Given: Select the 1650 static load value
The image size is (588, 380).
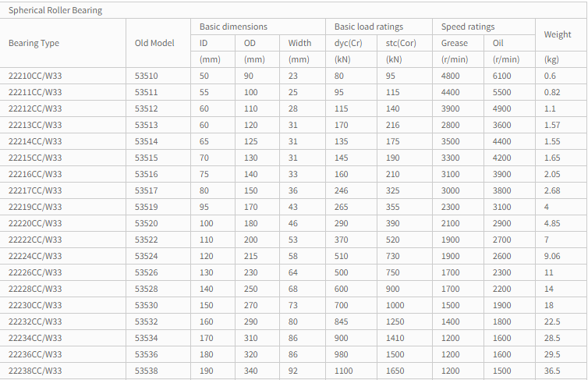Looking at the screenshot, I should click(x=395, y=371).
